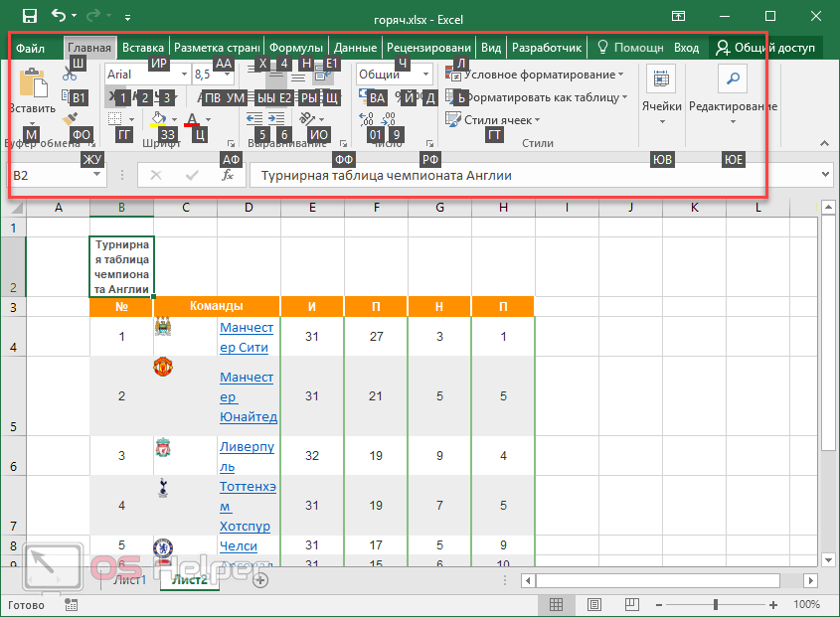This screenshot has width=840, height=617.
Task: Click the Insert Function fx icon
Action: click(x=228, y=175)
